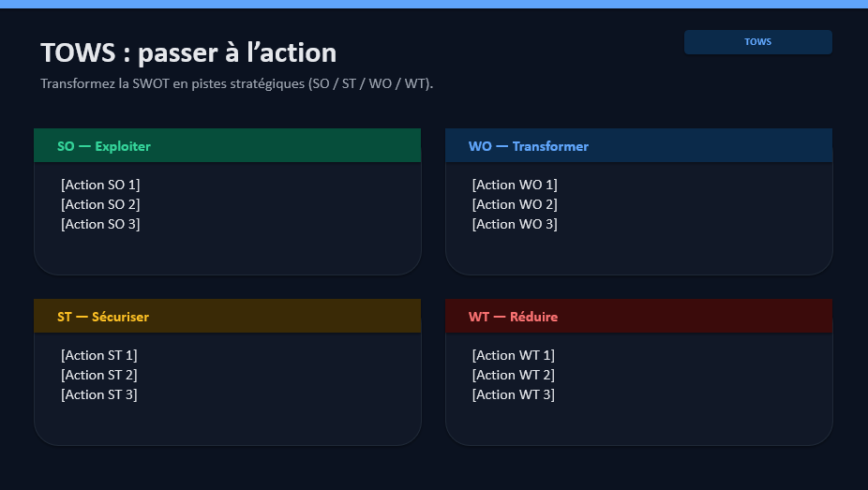Select the 'WT — Réduire' red header
The image size is (868, 490).
(x=513, y=317)
